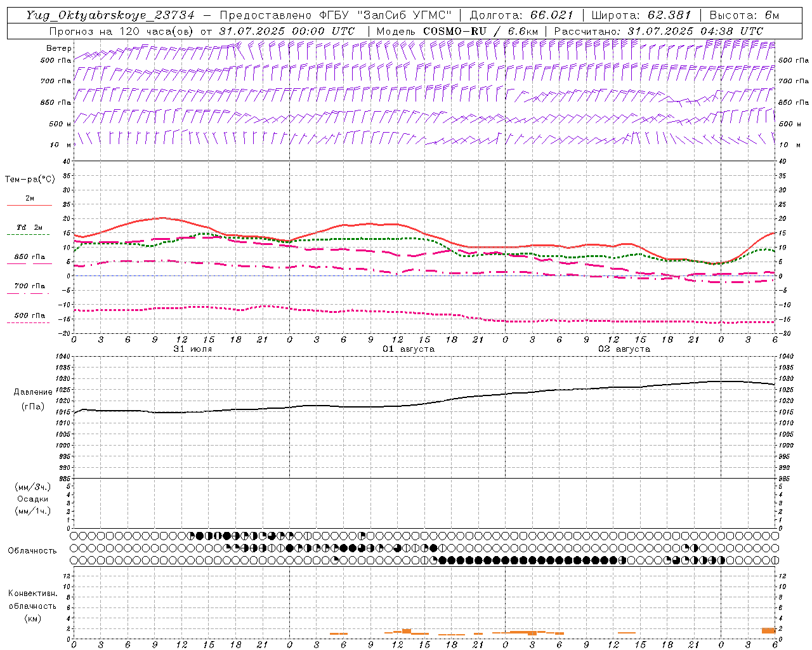Viewport: 812px width, 650px height.
Task: Click the 10 м wind level label on right
Action: [790, 145]
